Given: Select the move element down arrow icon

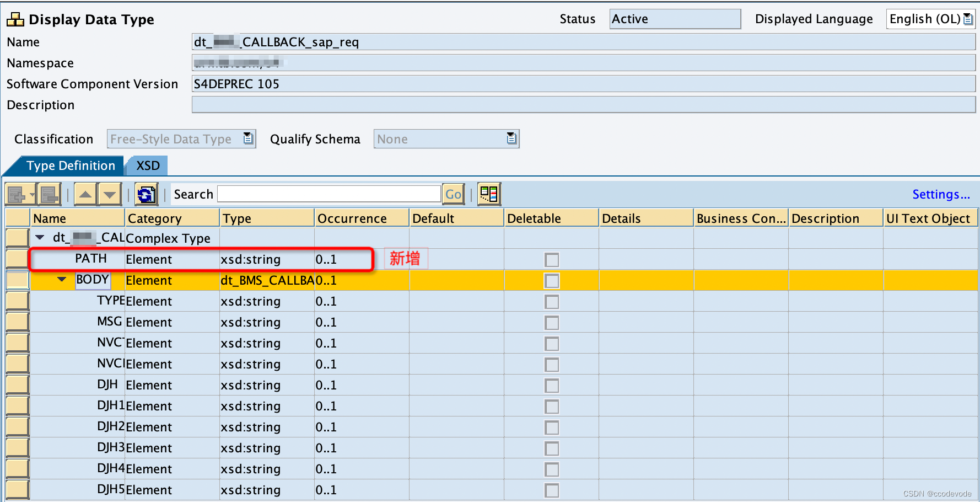Looking at the screenshot, I should pos(109,194).
